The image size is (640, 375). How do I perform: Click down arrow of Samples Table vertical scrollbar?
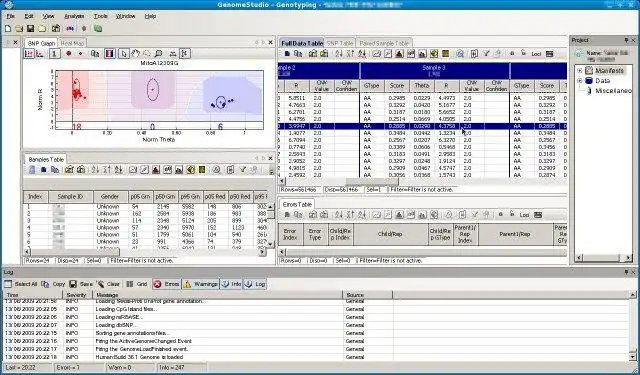point(271,244)
